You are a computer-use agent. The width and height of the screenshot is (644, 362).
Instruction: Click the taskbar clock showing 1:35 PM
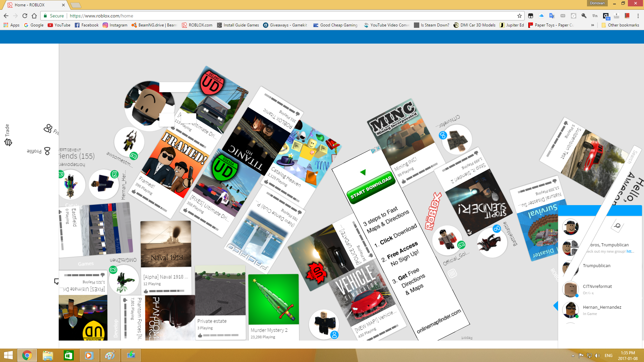coord(628,355)
